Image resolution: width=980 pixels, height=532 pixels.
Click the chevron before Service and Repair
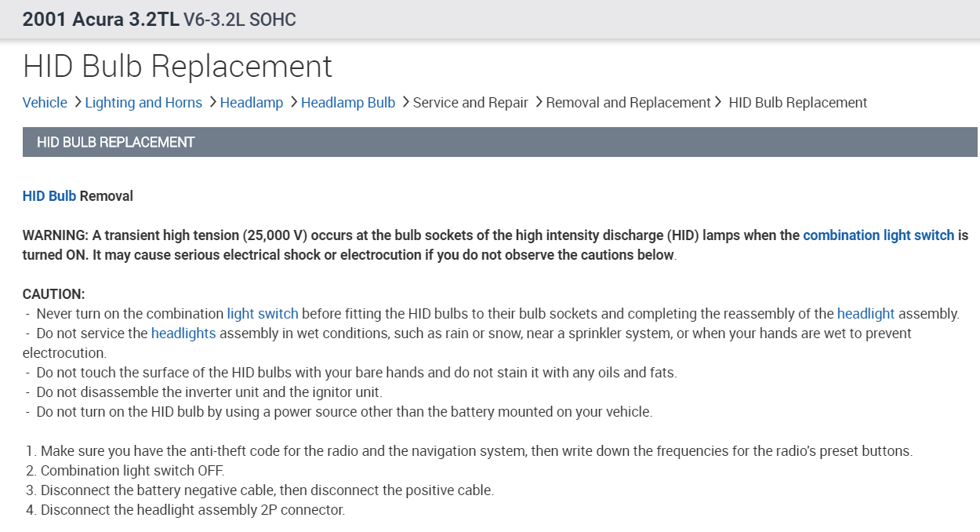coord(405,102)
